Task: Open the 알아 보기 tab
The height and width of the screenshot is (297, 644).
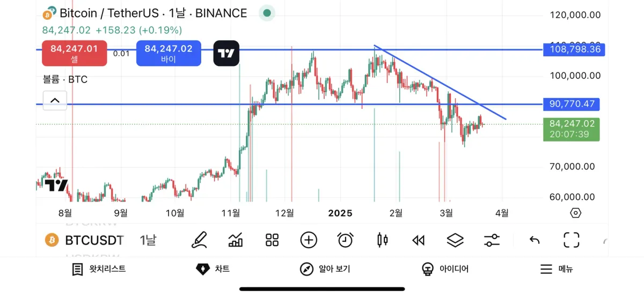Action: [x=325, y=269]
